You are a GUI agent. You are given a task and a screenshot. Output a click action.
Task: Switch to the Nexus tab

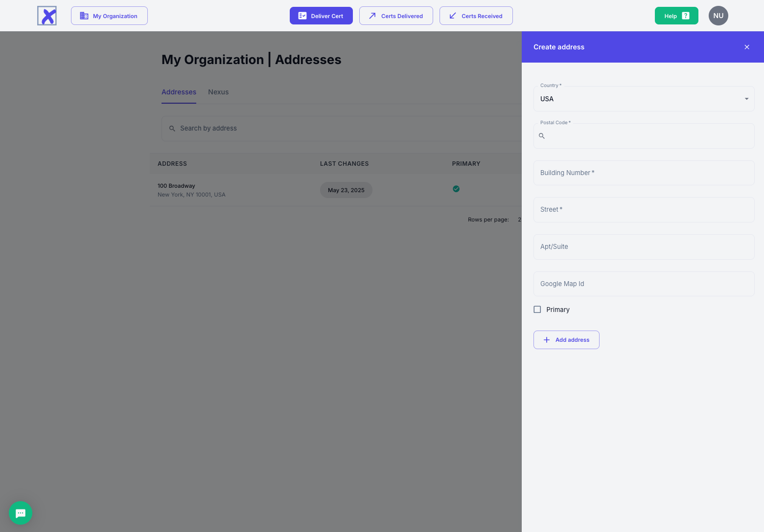tap(218, 92)
